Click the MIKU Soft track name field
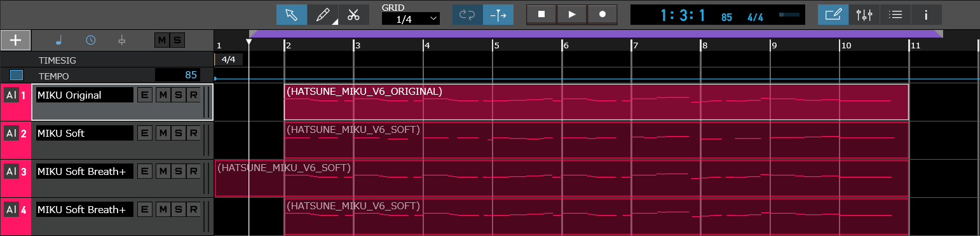Image resolution: width=980 pixels, height=236 pixels. (85, 134)
